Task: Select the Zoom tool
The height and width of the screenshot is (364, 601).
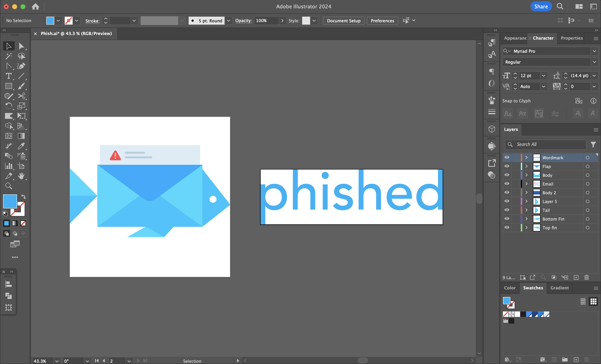Action: pyautogui.click(x=9, y=186)
